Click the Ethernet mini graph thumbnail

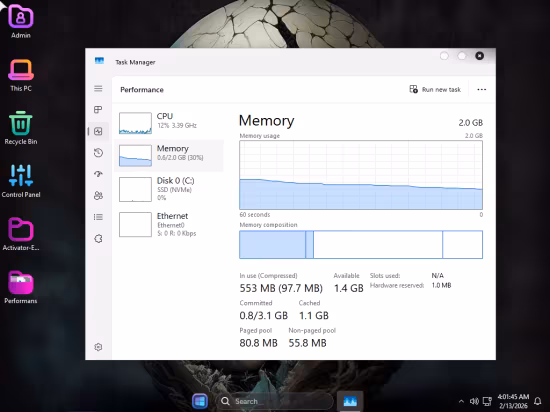135,224
